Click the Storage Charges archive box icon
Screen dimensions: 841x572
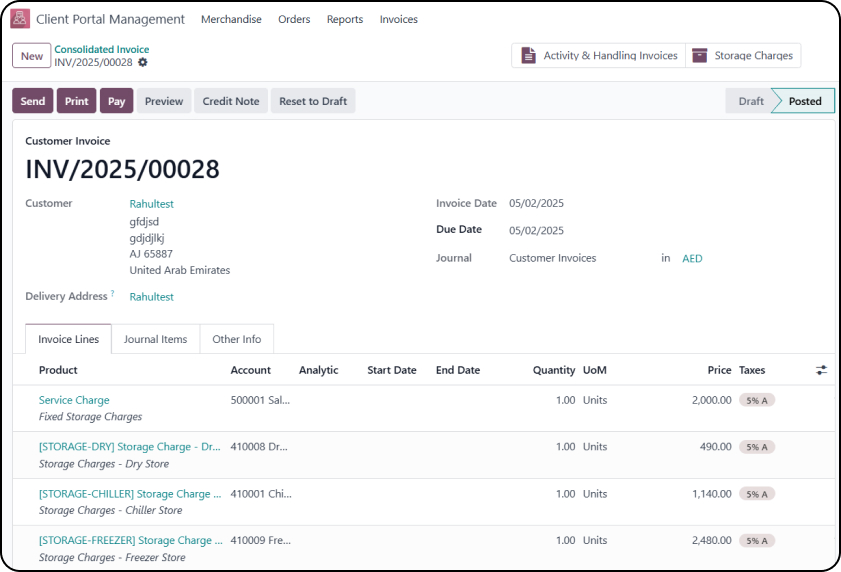point(699,56)
